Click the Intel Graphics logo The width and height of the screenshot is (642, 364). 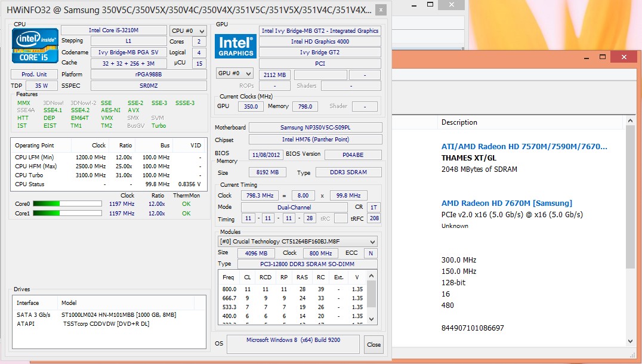click(236, 47)
